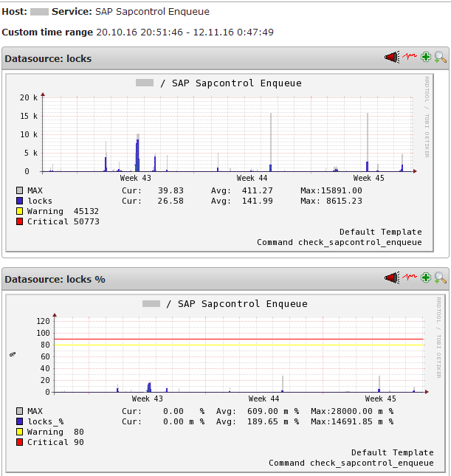Viewport: 451px width, 476px height.
Task: Click 'Warning 45132' legend text
Action: click(63, 211)
